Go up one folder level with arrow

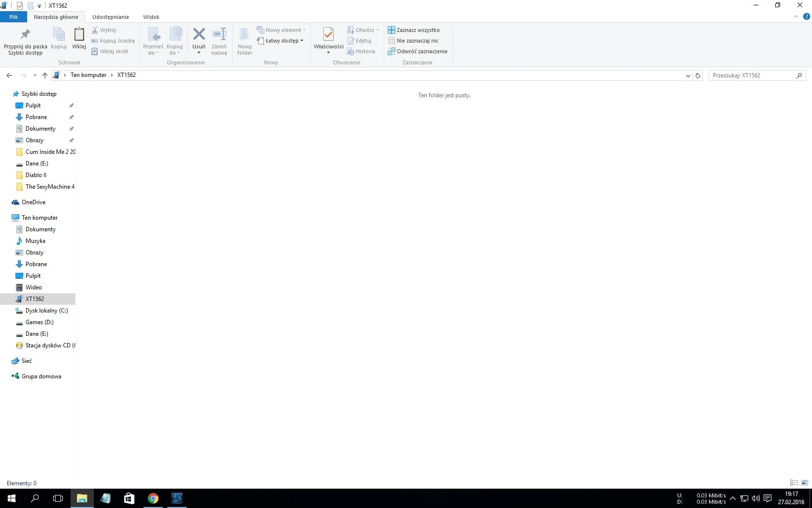point(45,75)
